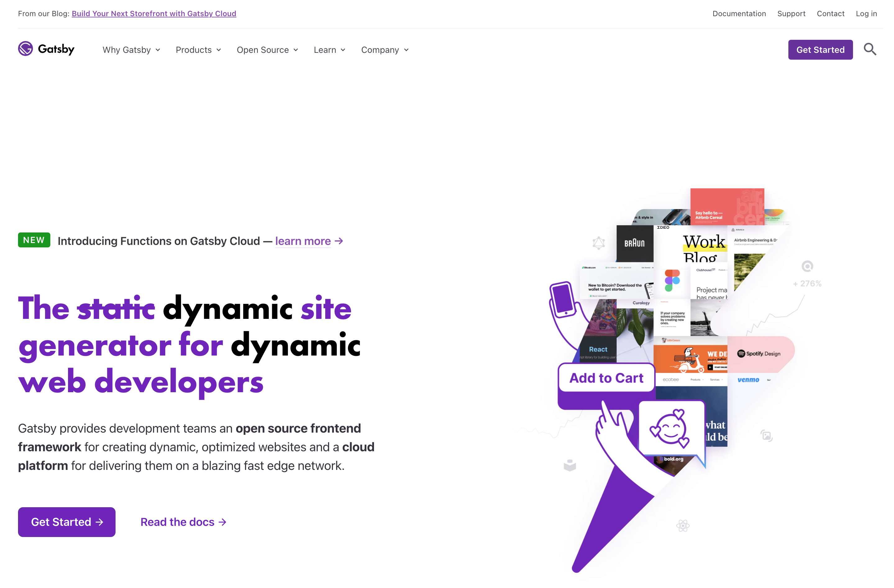The width and height of the screenshot is (894, 588).
Task: Open the Open Source dropdown
Action: click(x=267, y=50)
